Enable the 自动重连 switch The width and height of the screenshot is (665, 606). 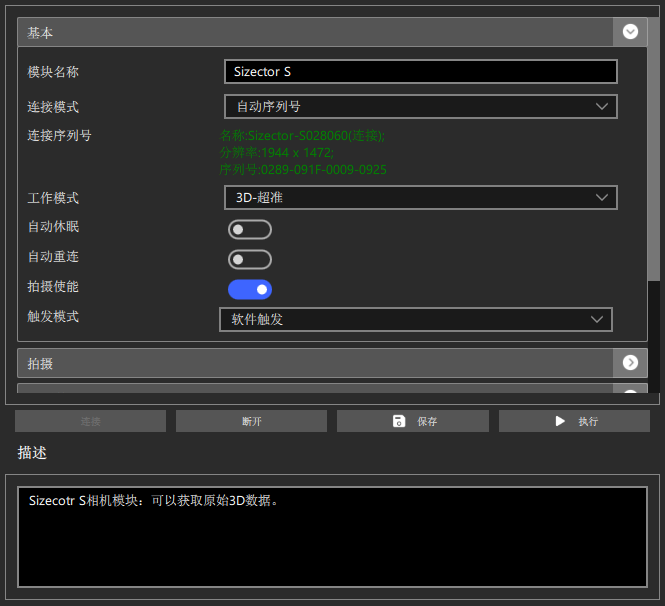[x=250, y=260]
